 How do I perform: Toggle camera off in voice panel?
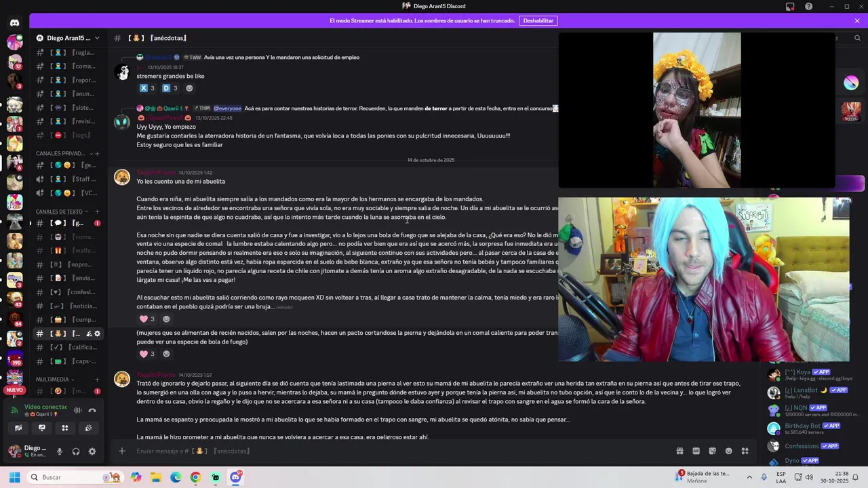coord(18,428)
